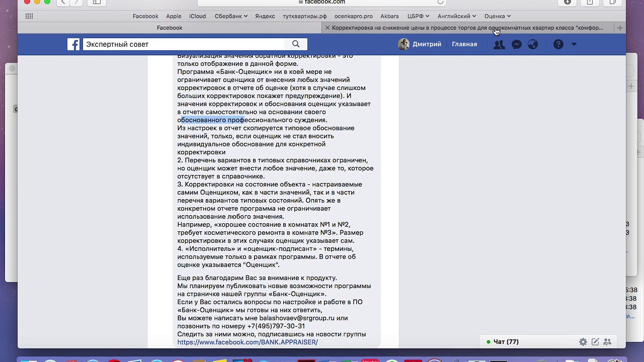Open the notifications globe icon
This screenshot has height=362, width=644.
click(533, 45)
